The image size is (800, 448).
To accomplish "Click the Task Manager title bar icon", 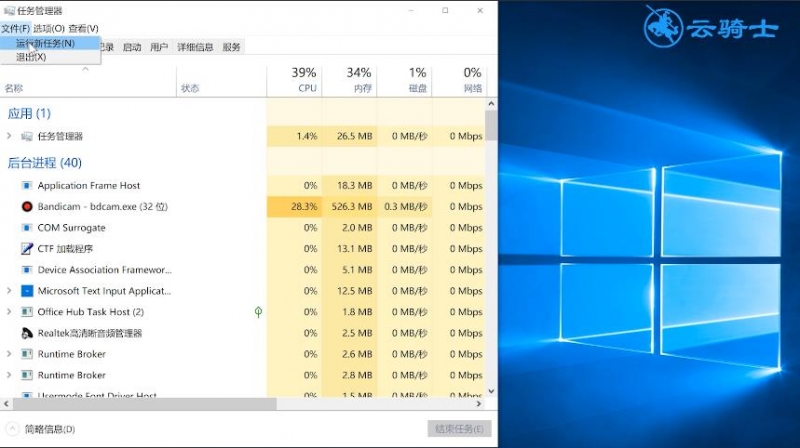I will tap(9, 10).
